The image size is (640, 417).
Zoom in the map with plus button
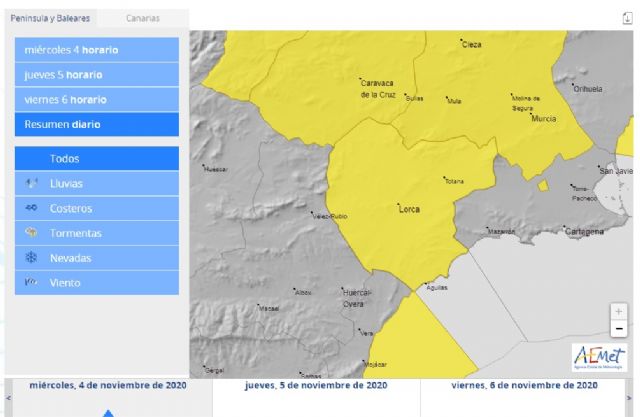tap(619, 312)
